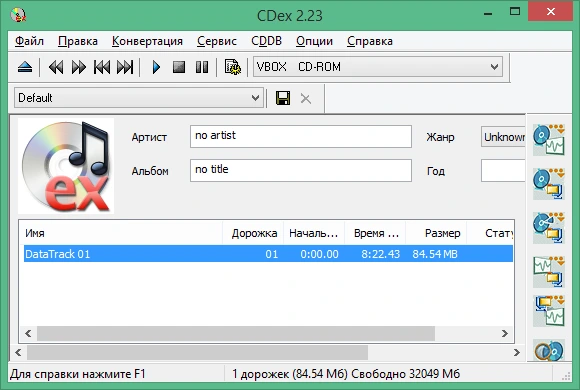The image size is (580, 390).
Task: Sort by the Стату column header
Action: pos(490,233)
